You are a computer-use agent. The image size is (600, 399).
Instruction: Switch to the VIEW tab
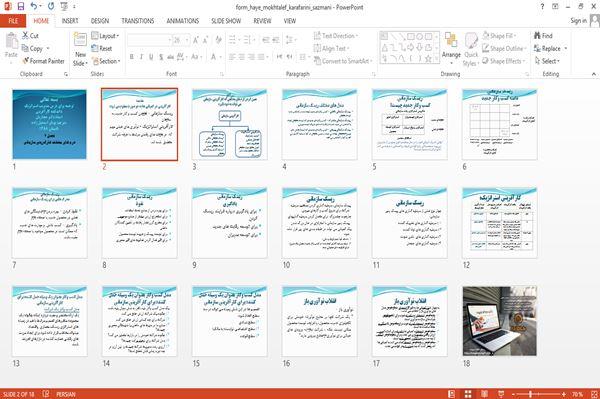click(290, 21)
